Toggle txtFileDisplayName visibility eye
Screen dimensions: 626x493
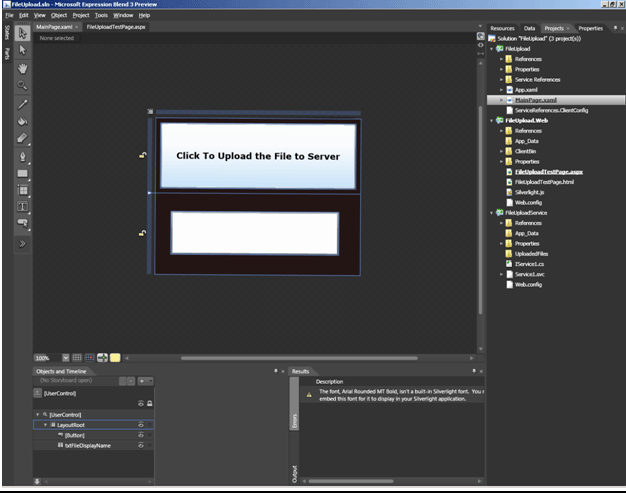141,445
